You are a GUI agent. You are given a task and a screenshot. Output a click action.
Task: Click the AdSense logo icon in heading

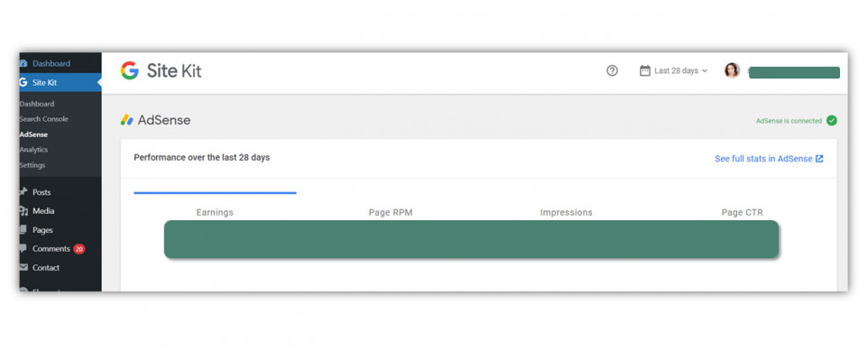coord(126,120)
